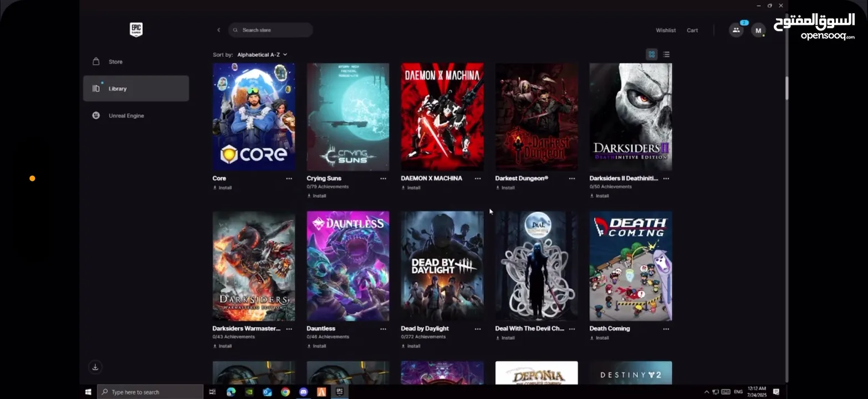Open three-dot menu for Darksiders II
Image resolution: width=868 pixels, height=399 pixels.
click(x=666, y=178)
